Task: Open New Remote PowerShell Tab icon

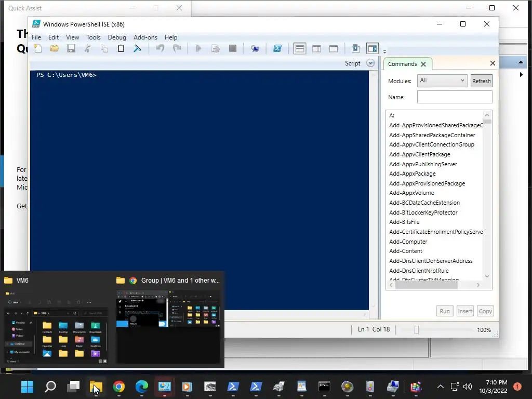Action: click(x=255, y=48)
